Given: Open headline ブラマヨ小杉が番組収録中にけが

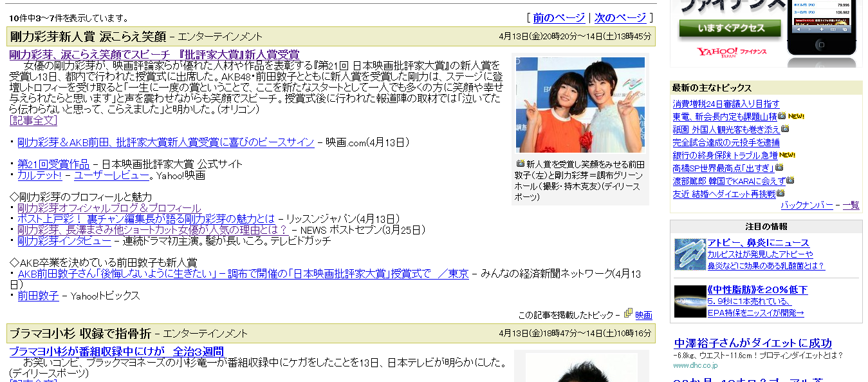Looking at the screenshot, I should [x=116, y=352].
